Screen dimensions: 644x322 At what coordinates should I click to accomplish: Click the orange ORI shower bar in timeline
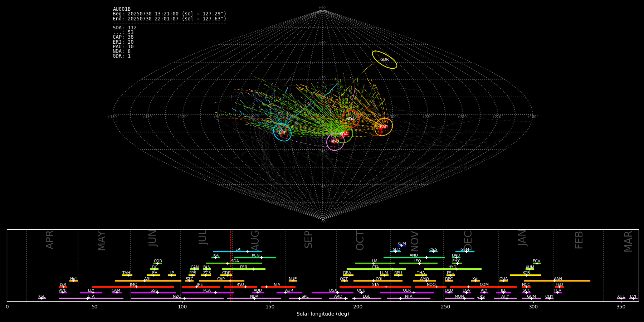coord(378,281)
